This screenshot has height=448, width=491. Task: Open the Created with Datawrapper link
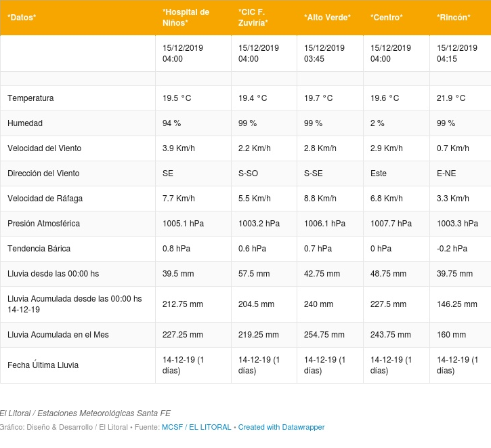tap(281, 427)
